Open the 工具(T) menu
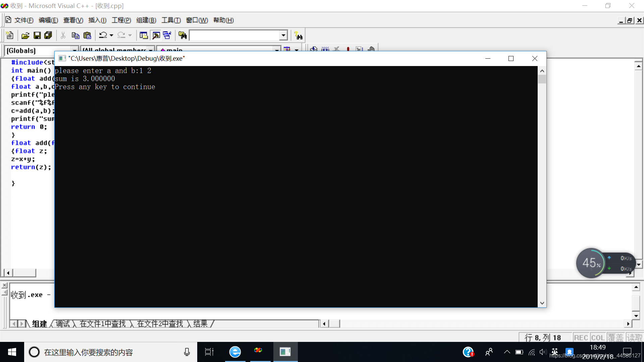 171,20
